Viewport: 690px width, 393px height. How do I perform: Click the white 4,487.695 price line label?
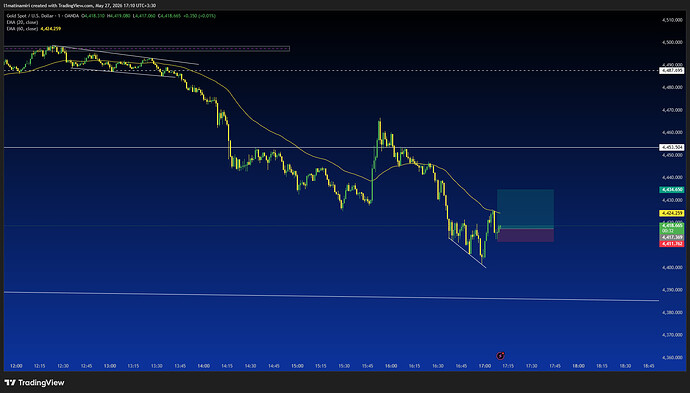click(x=672, y=70)
